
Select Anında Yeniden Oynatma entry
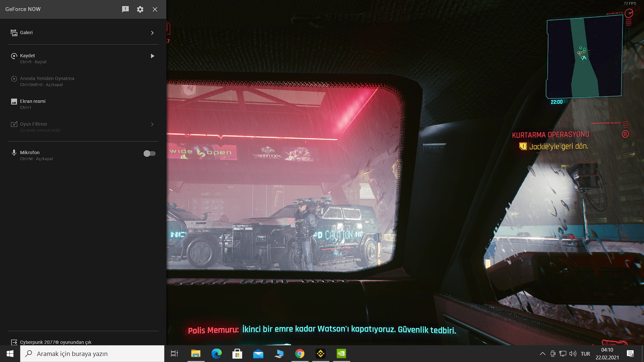(47, 78)
